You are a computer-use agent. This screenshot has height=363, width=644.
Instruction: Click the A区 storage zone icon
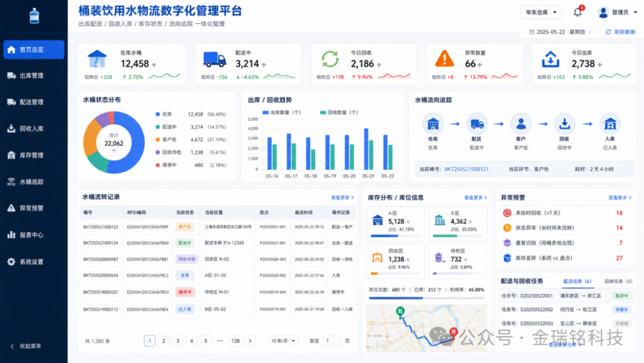[377, 220]
